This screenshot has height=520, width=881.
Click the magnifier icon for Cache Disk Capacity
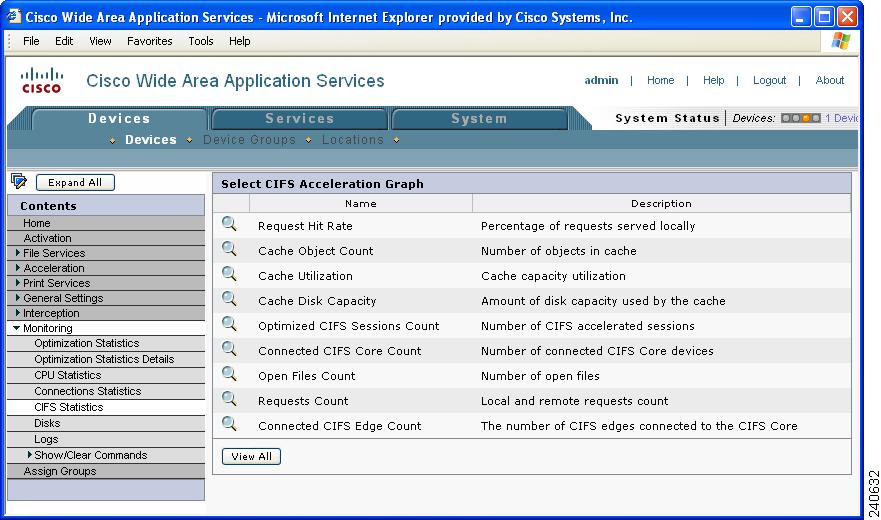click(x=229, y=299)
